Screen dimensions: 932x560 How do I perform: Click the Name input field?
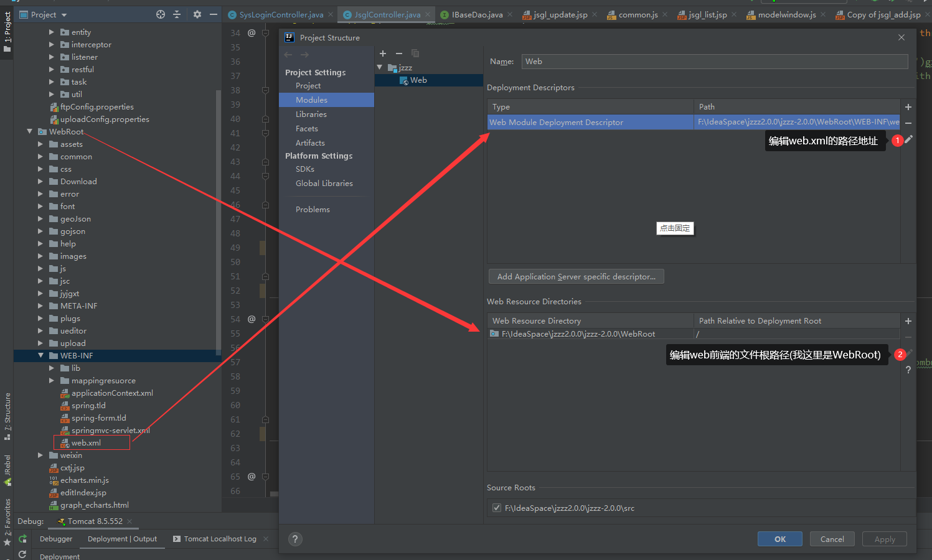715,61
